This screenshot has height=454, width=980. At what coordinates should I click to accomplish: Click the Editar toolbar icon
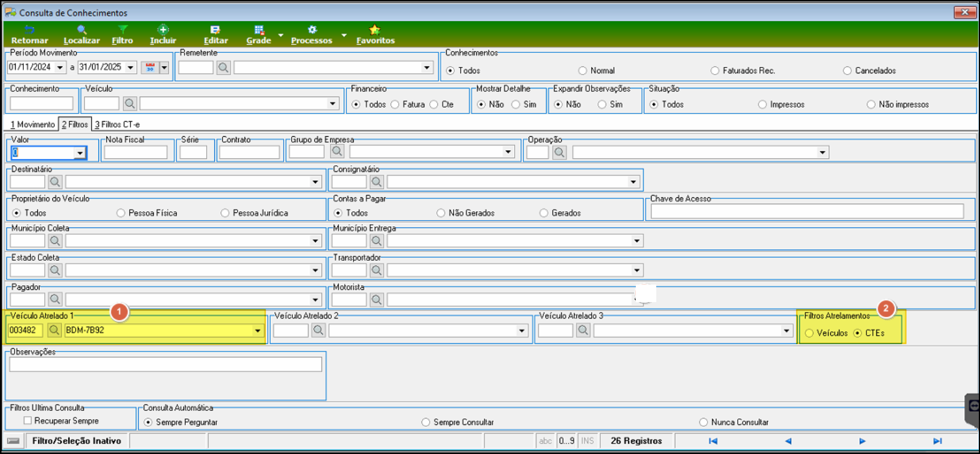click(215, 30)
